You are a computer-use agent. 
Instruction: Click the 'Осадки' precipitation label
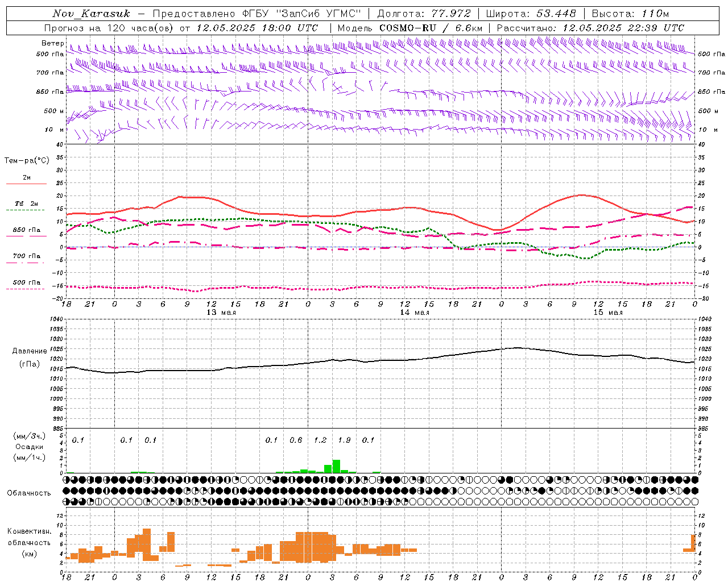[x=30, y=447]
